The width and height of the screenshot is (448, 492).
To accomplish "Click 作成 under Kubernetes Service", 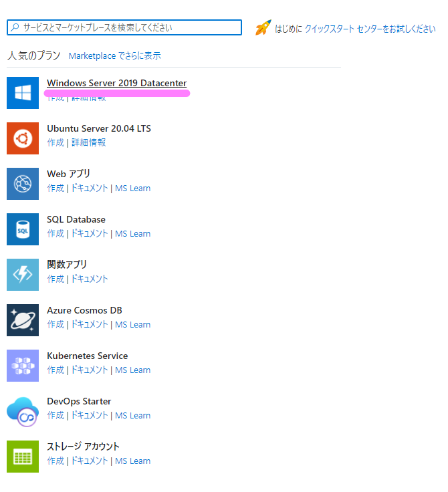I will tap(55, 370).
